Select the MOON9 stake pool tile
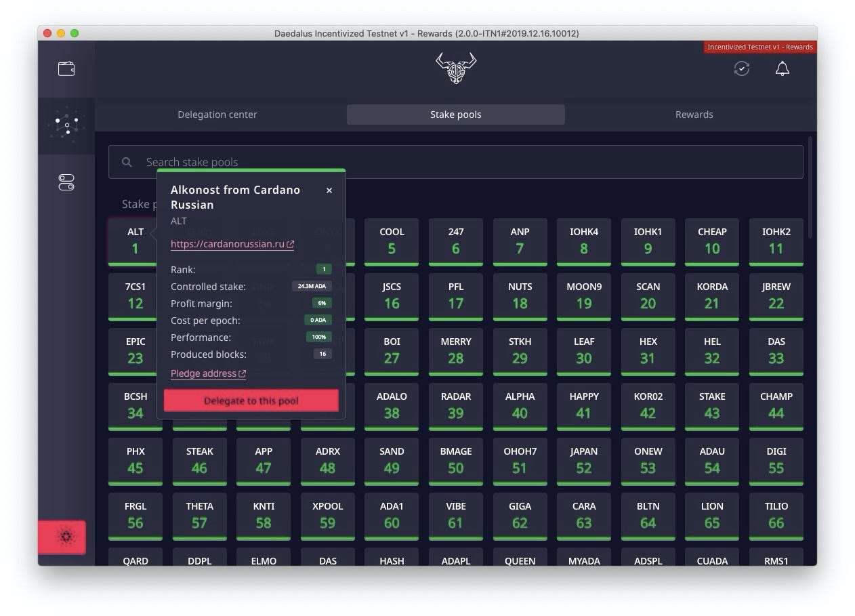 pyautogui.click(x=584, y=297)
